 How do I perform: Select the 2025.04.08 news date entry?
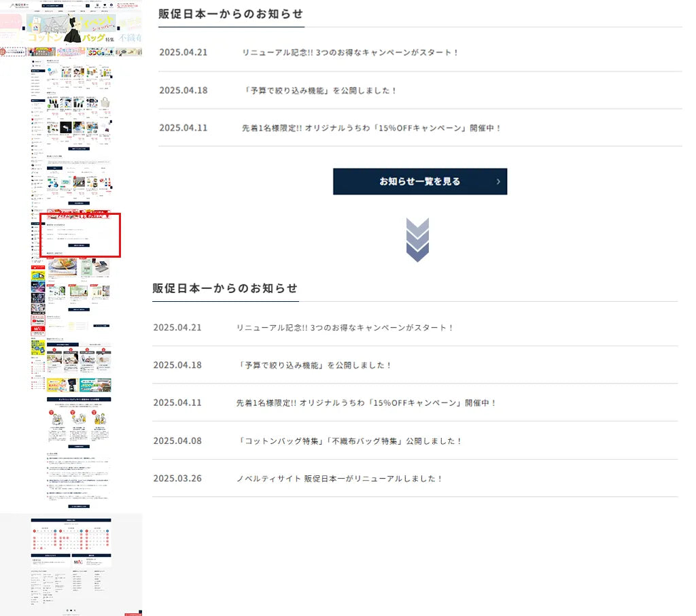point(177,441)
